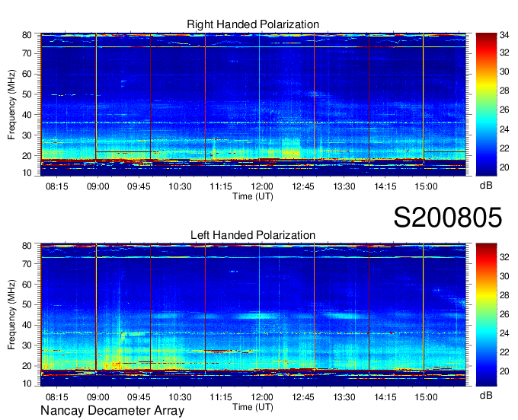Click the "15:00" time tick of the upper plot
Screen dimensions: 518x420
[426, 186]
